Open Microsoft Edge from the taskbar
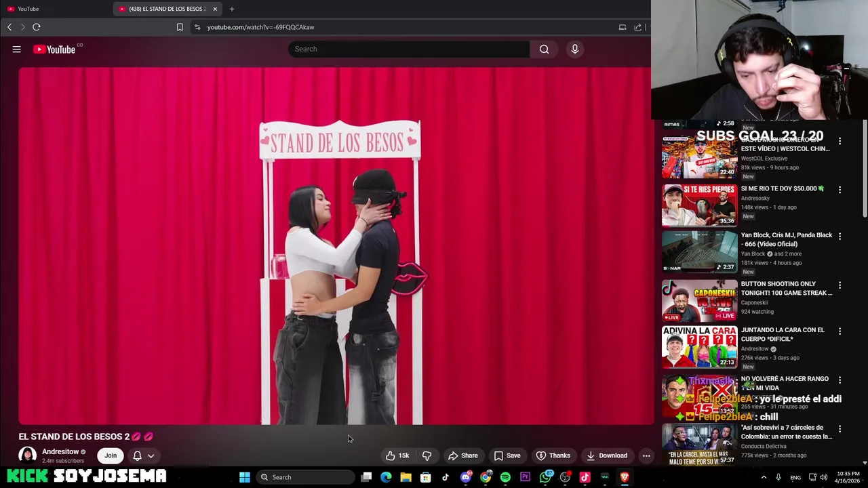The width and height of the screenshot is (868, 488). pyautogui.click(x=386, y=477)
